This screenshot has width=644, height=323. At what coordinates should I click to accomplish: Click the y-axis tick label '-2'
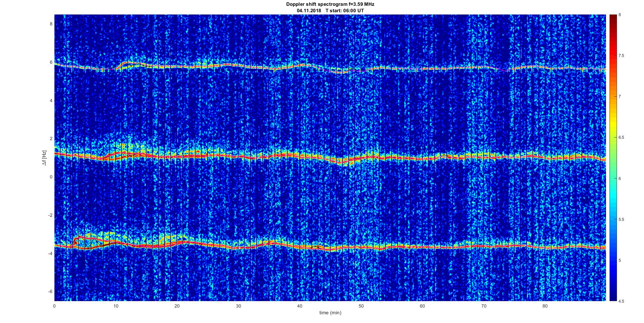(x=50, y=215)
